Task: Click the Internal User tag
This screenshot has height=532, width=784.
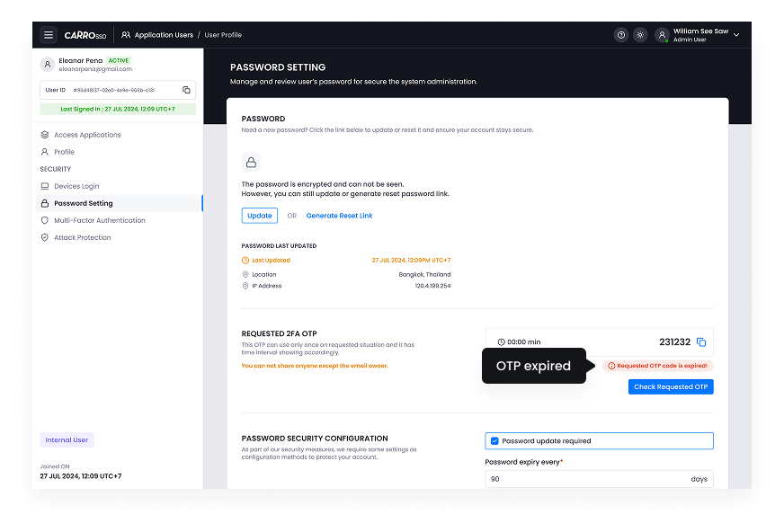Action: coord(67,439)
